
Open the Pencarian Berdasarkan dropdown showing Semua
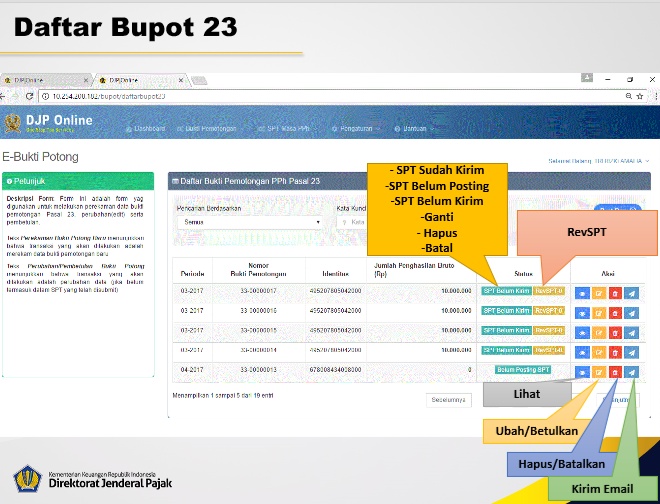250,222
